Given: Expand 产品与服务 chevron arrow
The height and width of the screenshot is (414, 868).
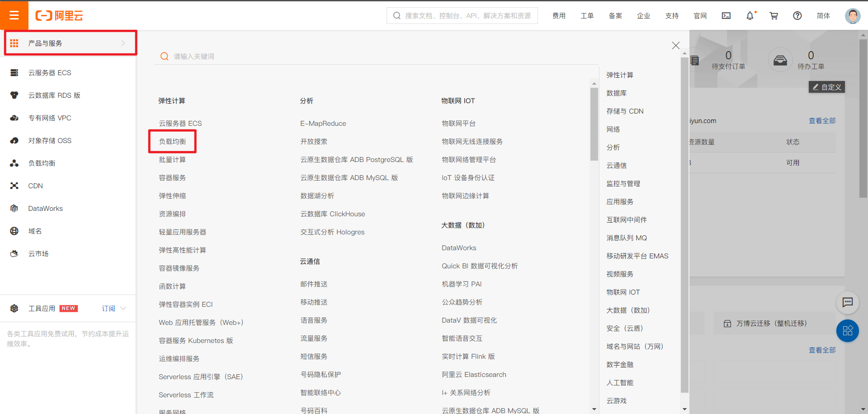Looking at the screenshot, I should tap(123, 43).
